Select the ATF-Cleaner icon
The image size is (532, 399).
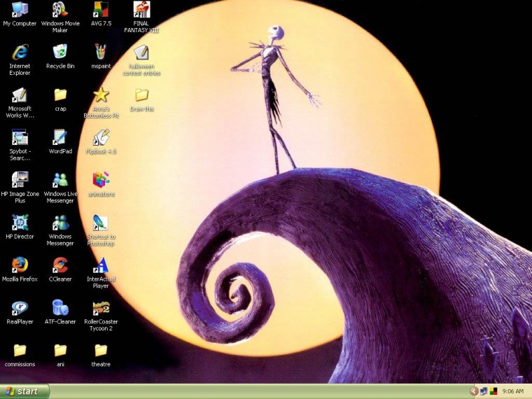tap(60, 308)
